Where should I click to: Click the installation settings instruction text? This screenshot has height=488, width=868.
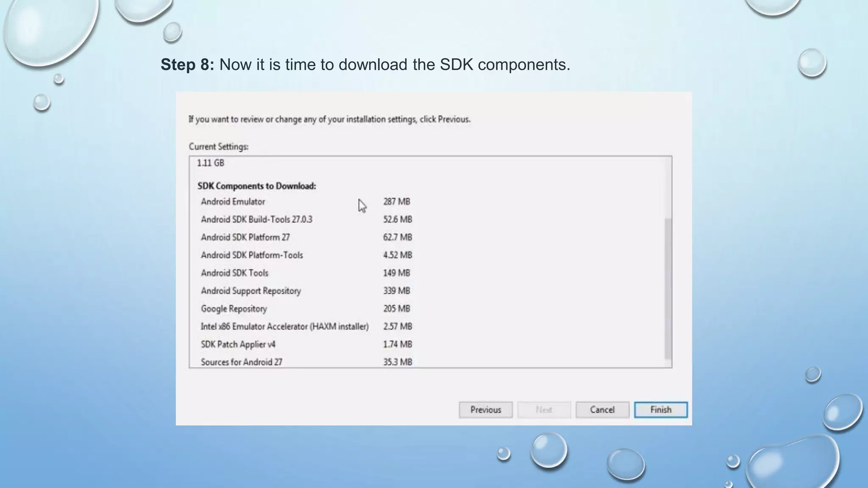point(330,119)
